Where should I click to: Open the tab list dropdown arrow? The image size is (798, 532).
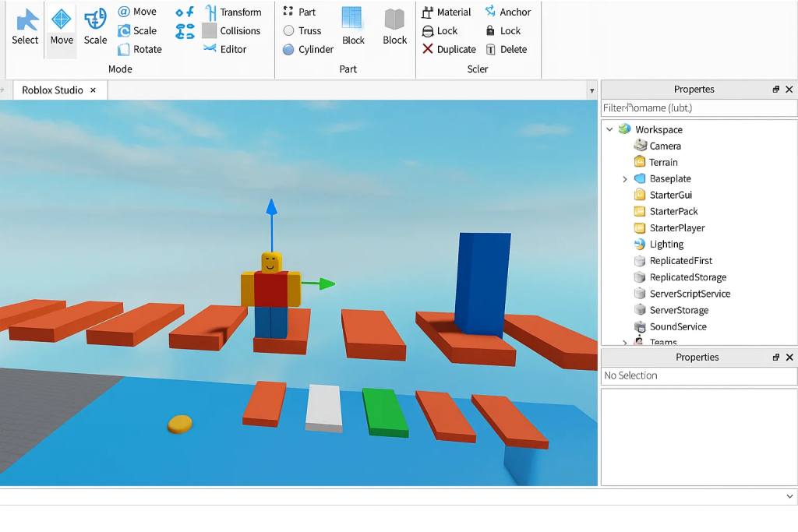(592, 91)
